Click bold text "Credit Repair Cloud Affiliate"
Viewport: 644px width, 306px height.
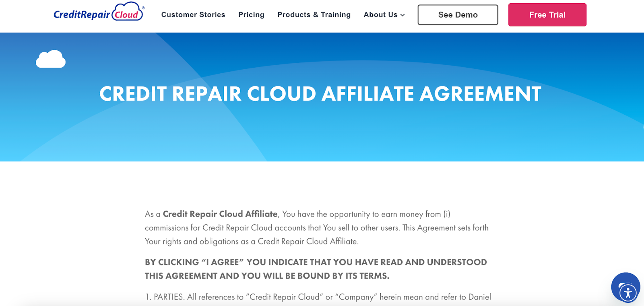pyautogui.click(x=220, y=214)
